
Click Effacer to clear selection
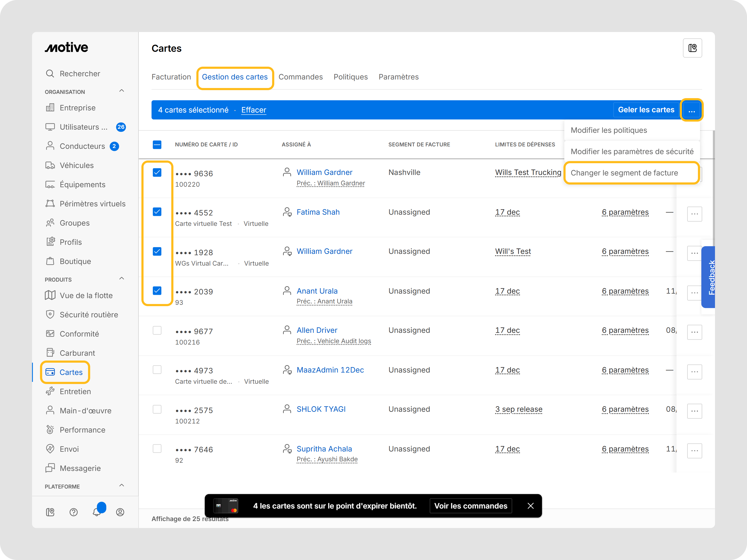click(254, 110)
